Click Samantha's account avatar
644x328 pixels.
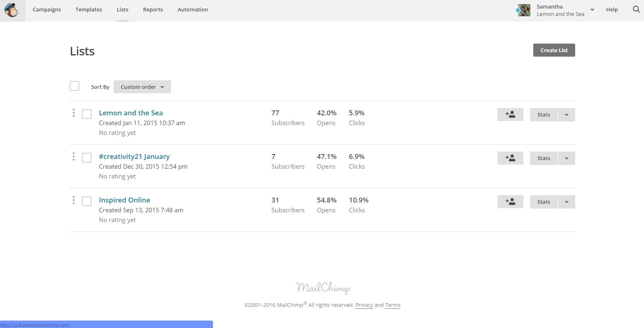[524, 10]
